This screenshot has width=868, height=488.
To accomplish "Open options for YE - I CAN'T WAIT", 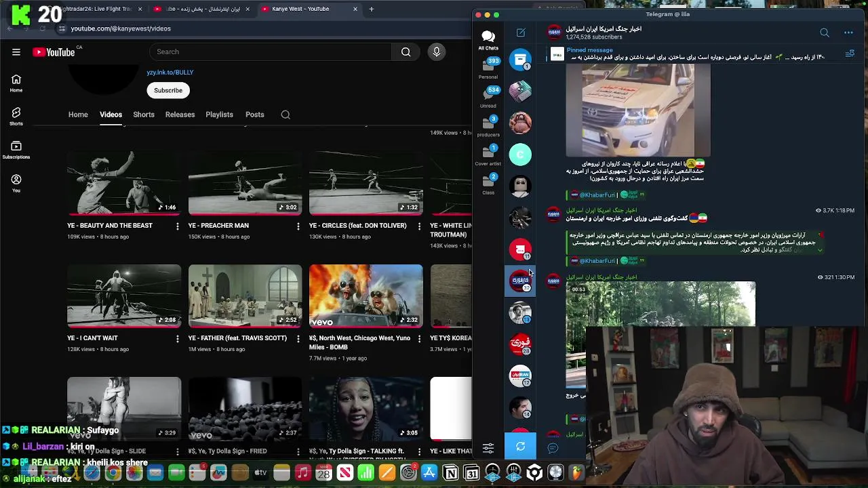I will (x=178, y=339).
